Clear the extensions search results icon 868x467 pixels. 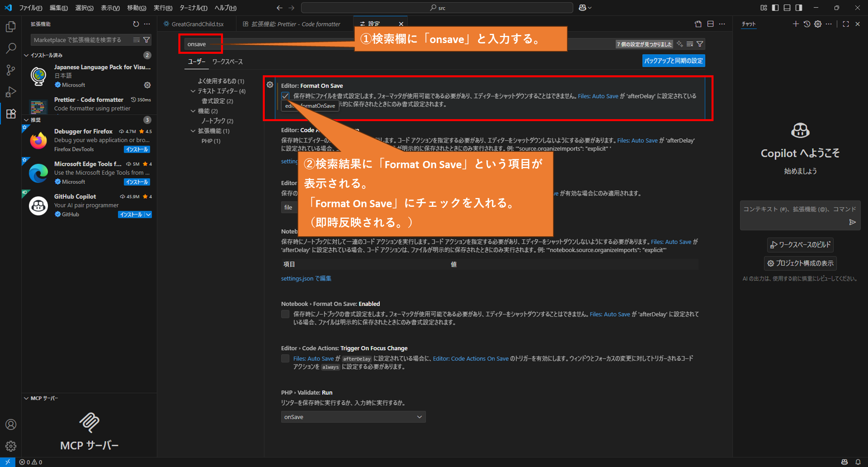137,40
